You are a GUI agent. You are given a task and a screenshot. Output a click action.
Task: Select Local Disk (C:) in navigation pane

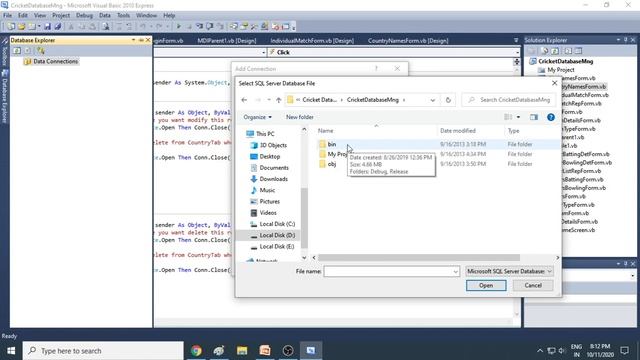click(277, 224)
